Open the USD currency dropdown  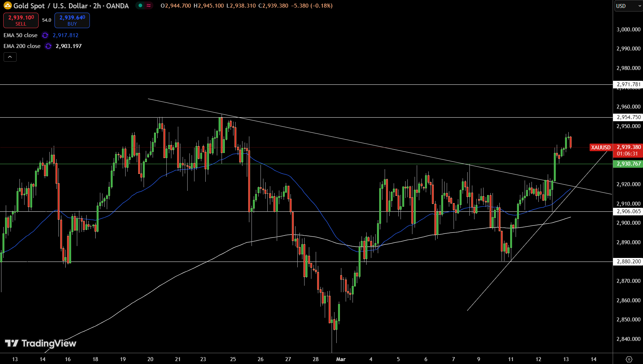tap(628, 6)
